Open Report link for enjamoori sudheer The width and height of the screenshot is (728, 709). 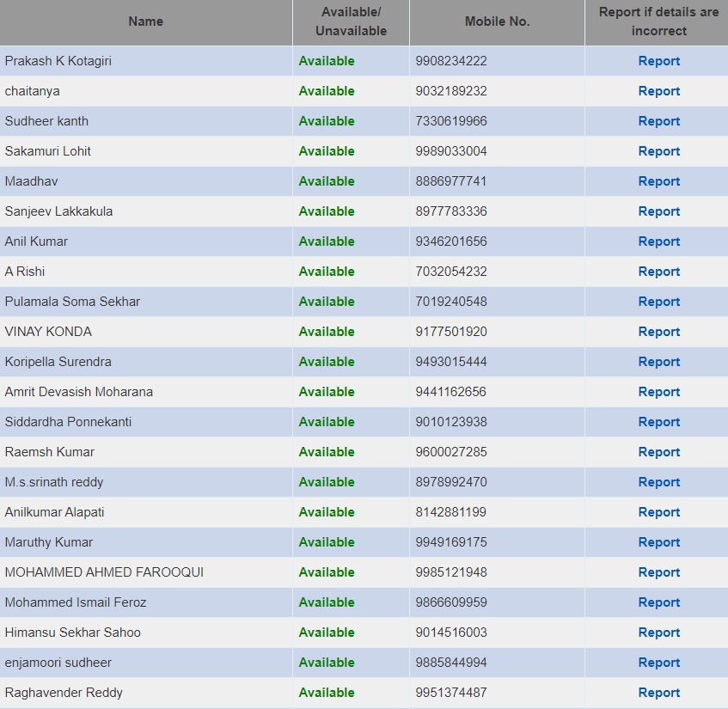[659, 663]
